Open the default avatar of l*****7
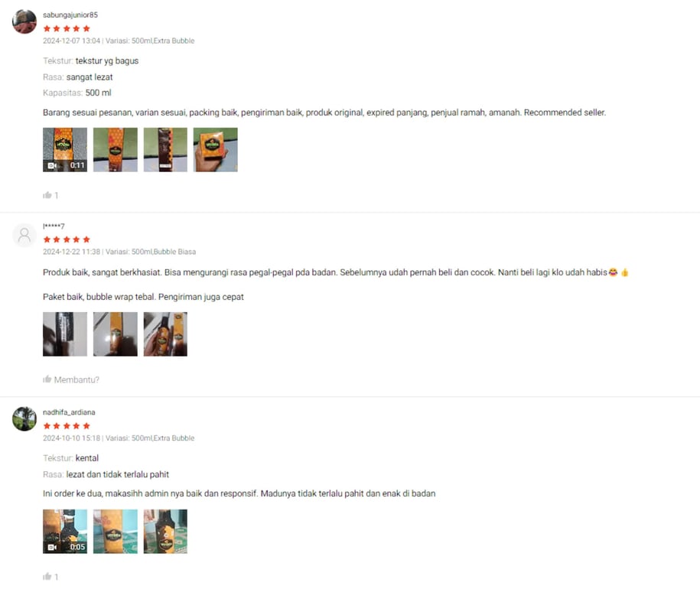Image resolution: width=700 pixels, height=589 pixels. [24, 235]
